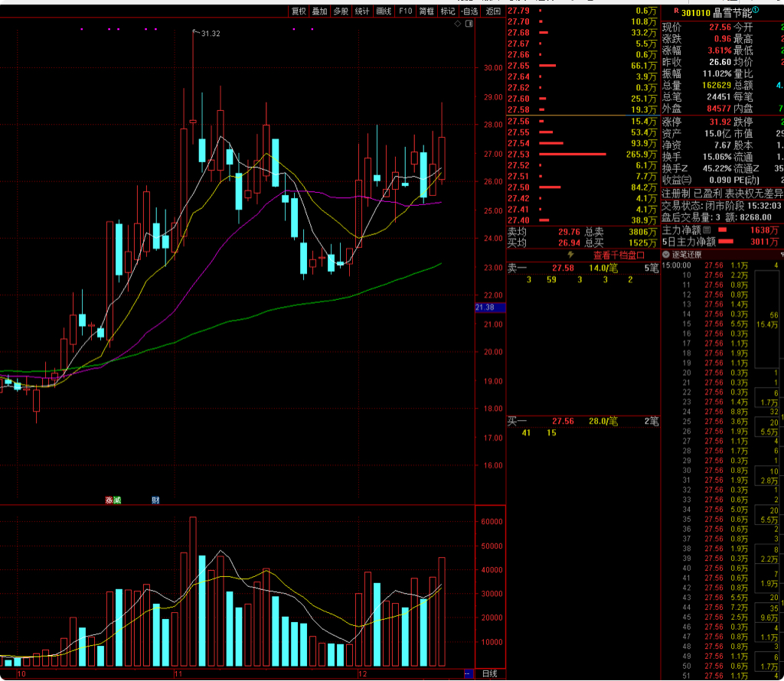Click the 涨 marker icon under the chart
The image size is (784, 681).
coord(109,500)
